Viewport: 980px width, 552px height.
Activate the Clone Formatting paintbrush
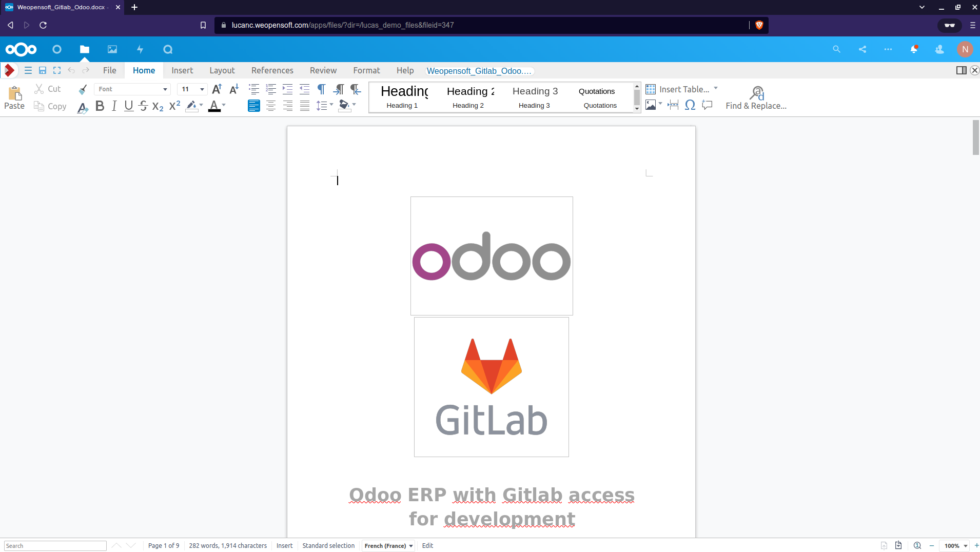(x=83, y=89)
